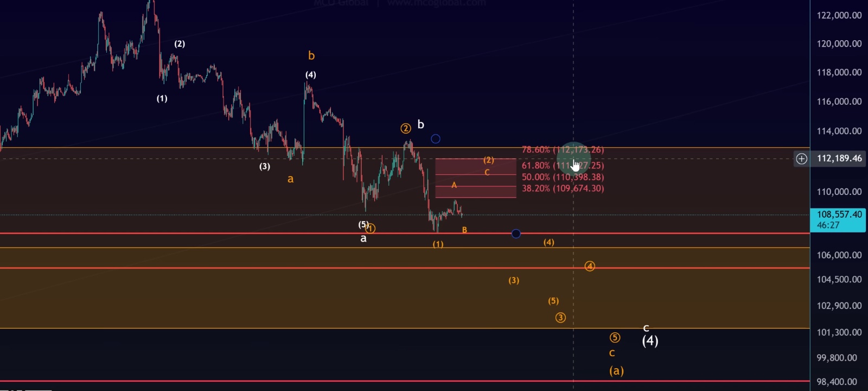
Task: Select the hollow blue circle near wave b
Action: point(436,139)
